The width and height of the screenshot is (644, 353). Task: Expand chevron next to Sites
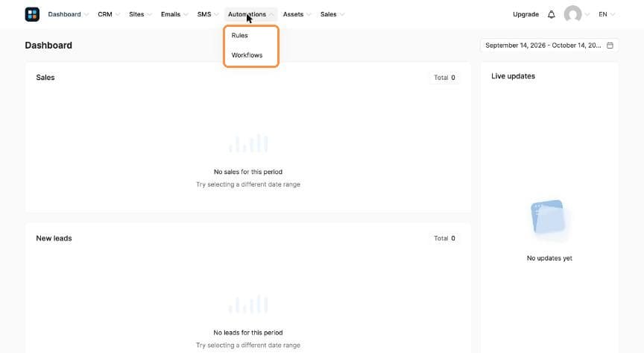[x=150, y=14]
